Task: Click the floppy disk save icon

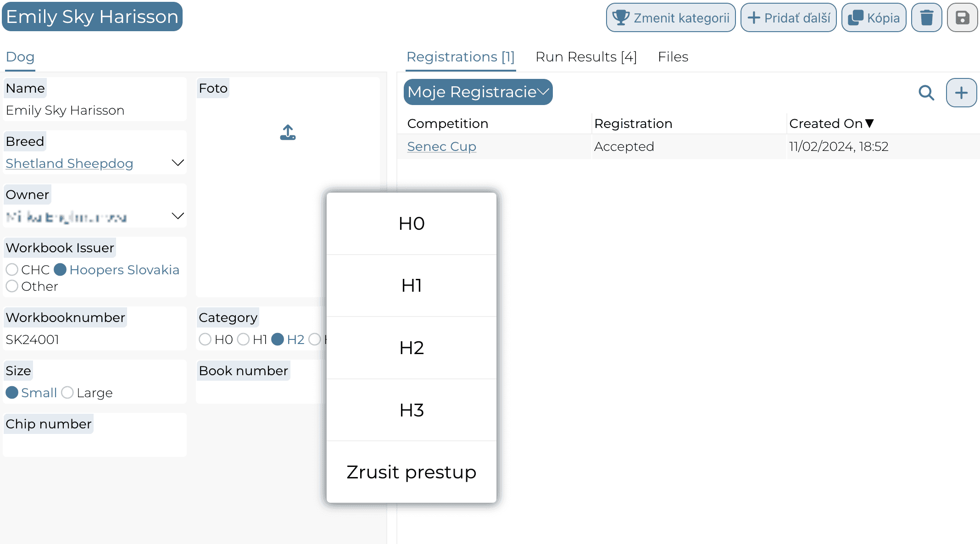Action: pos(962,18)
